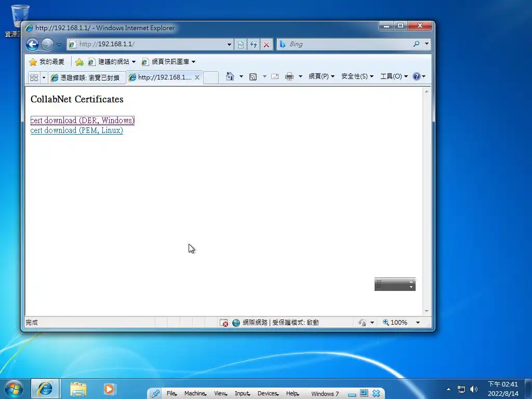Open 建議的網站 suggested sites
The width and height of the screenshot is (532, 399).
point(112,62)
